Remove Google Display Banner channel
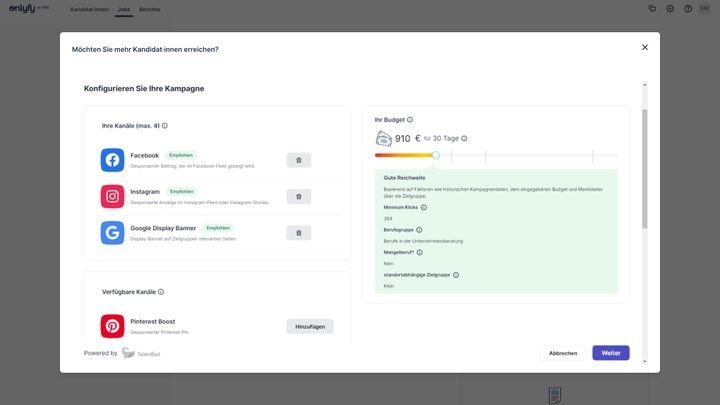Image resolution: width=720 pixels, height=405 pixels. [298, 233]
